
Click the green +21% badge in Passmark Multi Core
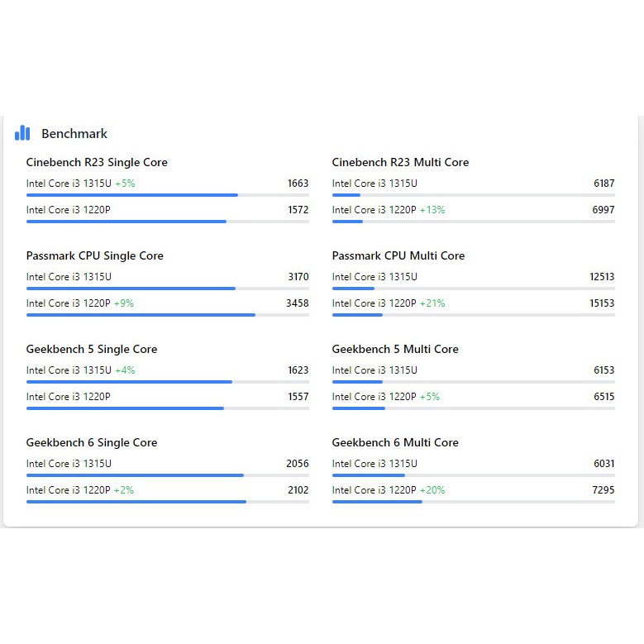(432, 303)
